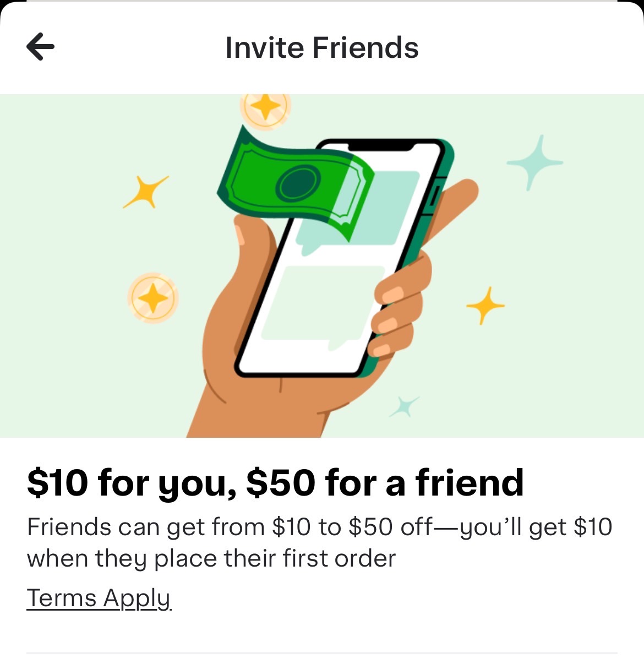Tap the Invite Friends page title
Viewport: 644px width, 669px height.
click(x=322, y=47)
